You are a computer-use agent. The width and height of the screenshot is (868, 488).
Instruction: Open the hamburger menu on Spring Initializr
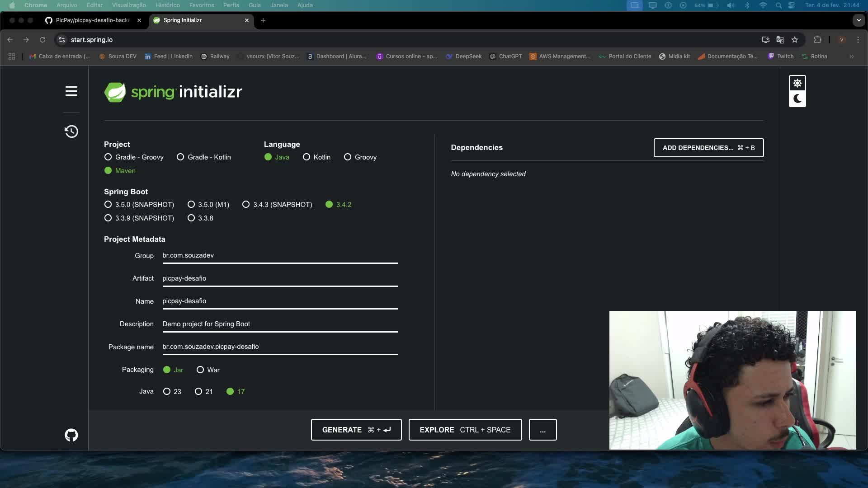click(x=71, y=91)
